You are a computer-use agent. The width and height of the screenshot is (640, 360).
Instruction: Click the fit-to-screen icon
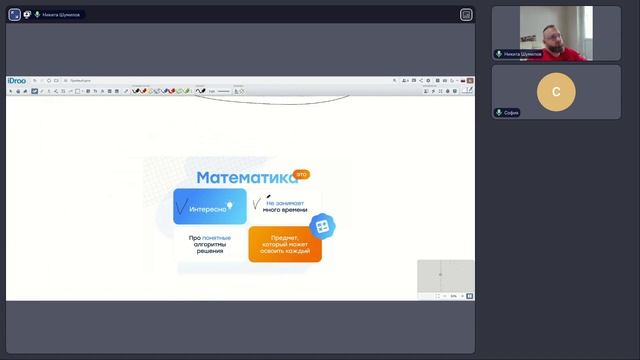[438, 296]
